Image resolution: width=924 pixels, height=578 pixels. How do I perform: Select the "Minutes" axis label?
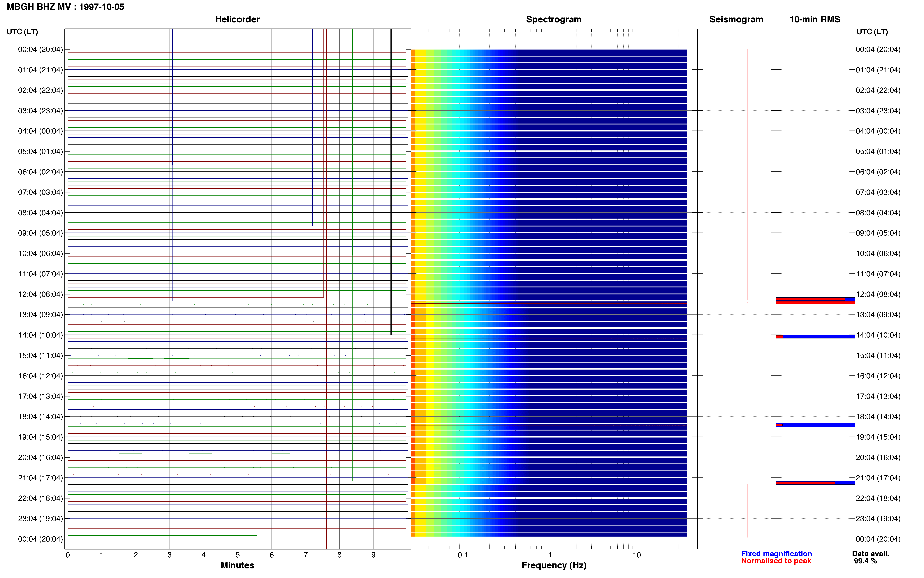[237, 565]
